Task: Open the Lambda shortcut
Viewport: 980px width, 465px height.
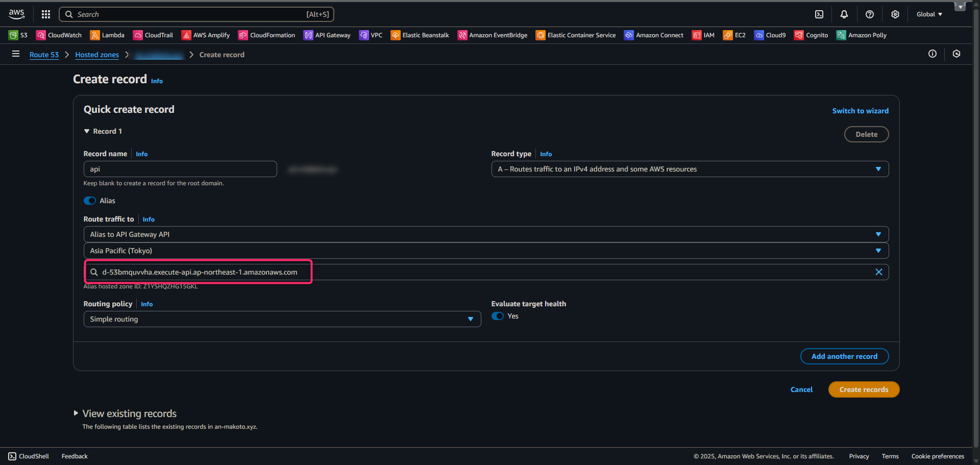Action: coord(107,35)
